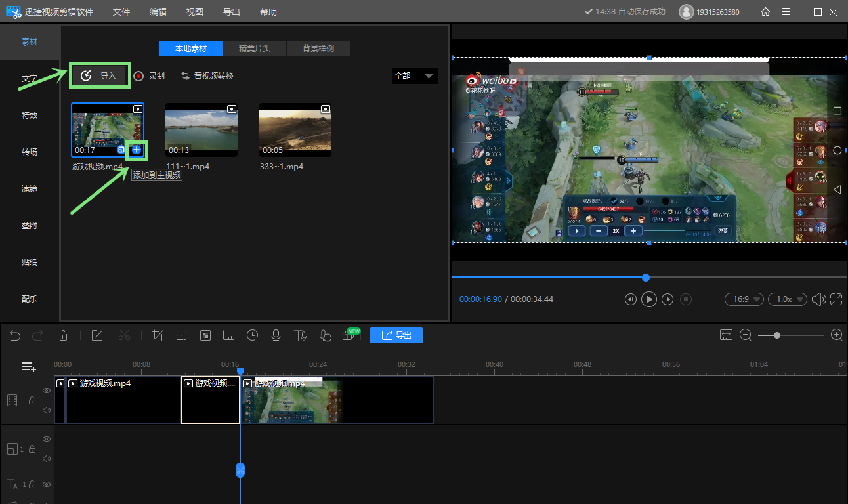Add 游戏视频.mp4 to the main video track
This screenshot has height=504, width=848.
[x=137, y=150]
